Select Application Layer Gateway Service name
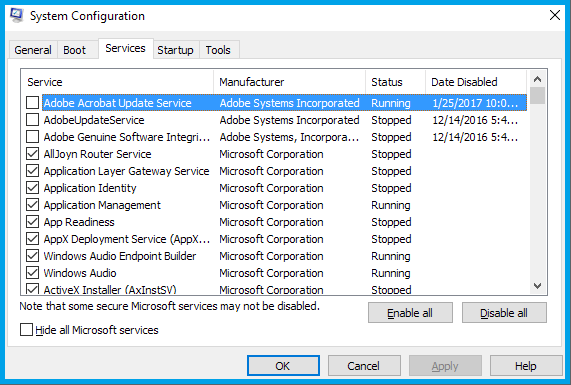This screenshot has height=385, width=571. tap(126, 171)
